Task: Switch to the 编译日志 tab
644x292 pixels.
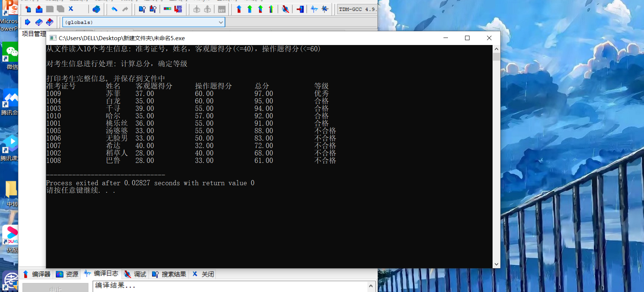Action: (101, 274)
